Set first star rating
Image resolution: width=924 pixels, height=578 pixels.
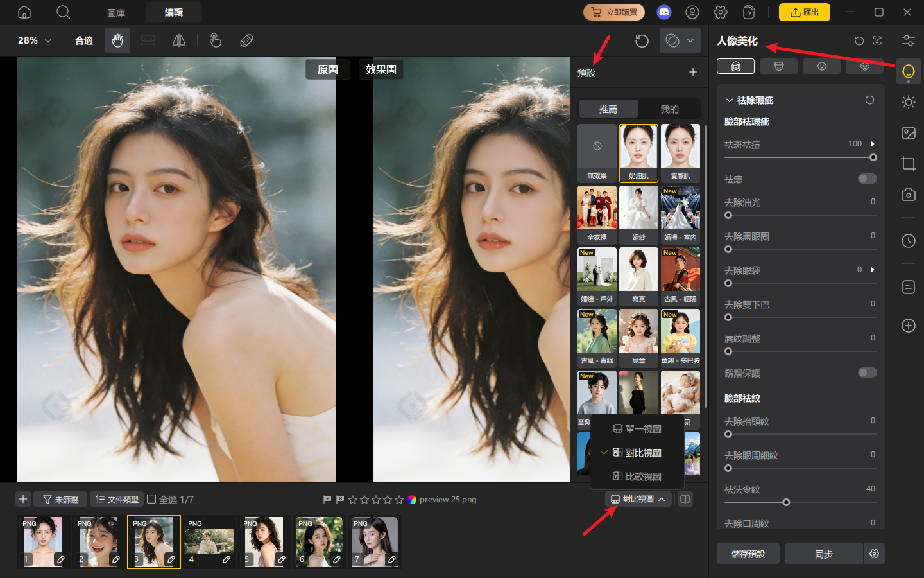click(x=353, y=499)
